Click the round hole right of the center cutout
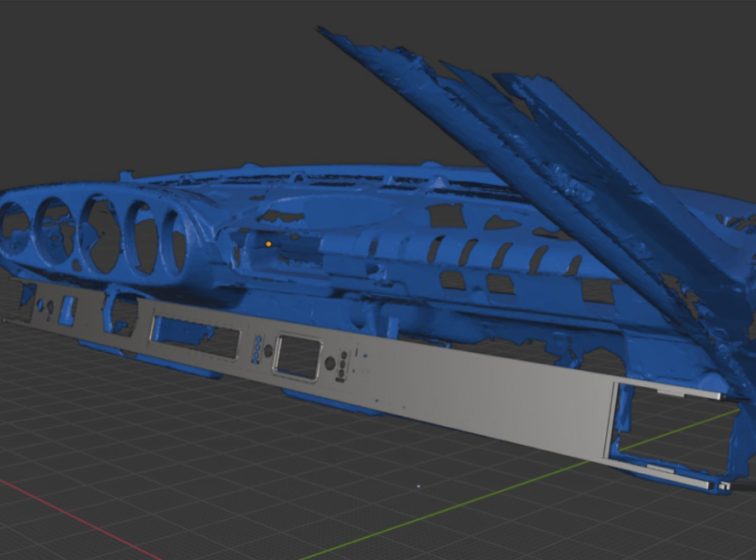Screen dimensions: 756x560 click(x=329, y=365)
